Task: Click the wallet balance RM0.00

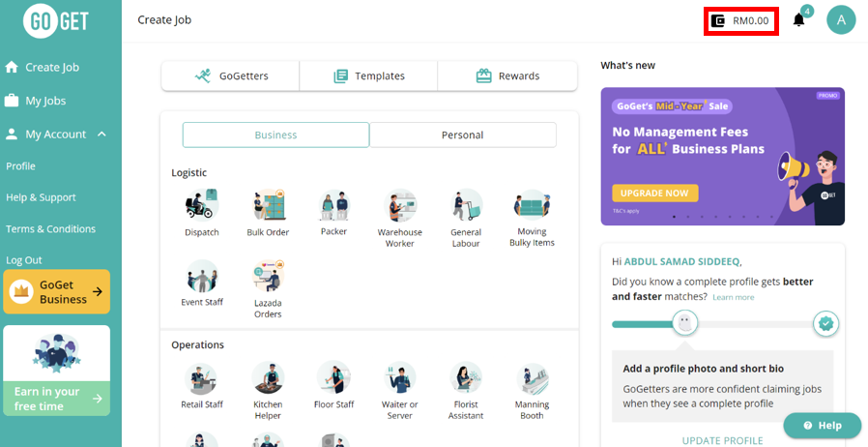Action: [x=741, y=21]
